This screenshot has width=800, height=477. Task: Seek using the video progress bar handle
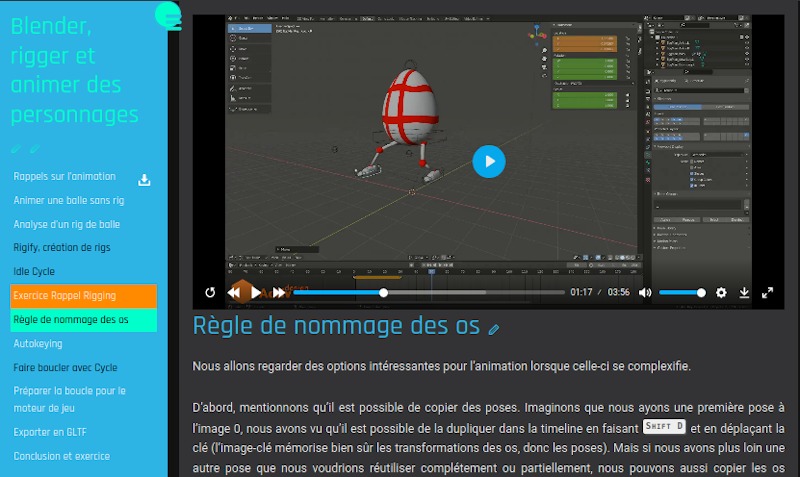[x=383, y=292]
